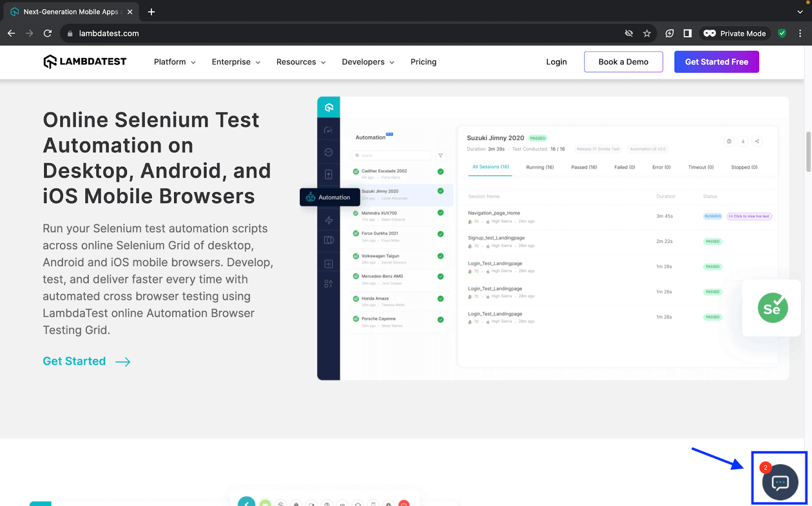Open the Resources dropdown
812x506 pixels.
click(300, 61)
